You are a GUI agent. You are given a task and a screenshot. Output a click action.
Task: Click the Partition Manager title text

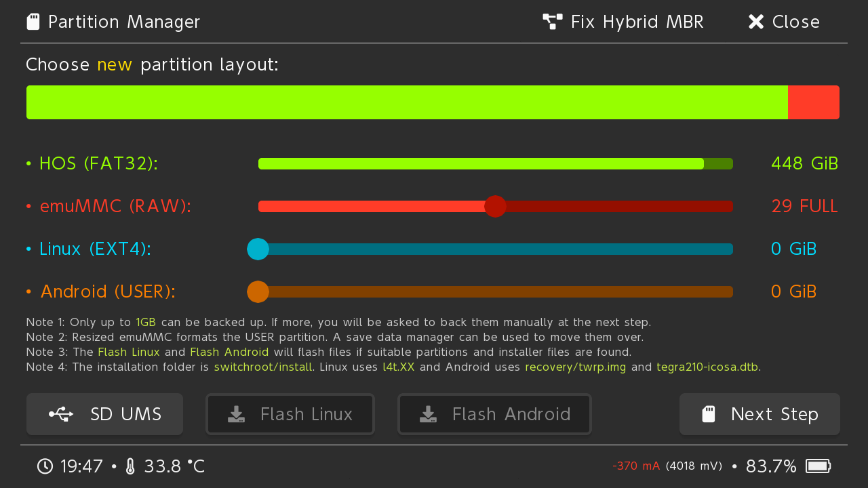point(124,22)
